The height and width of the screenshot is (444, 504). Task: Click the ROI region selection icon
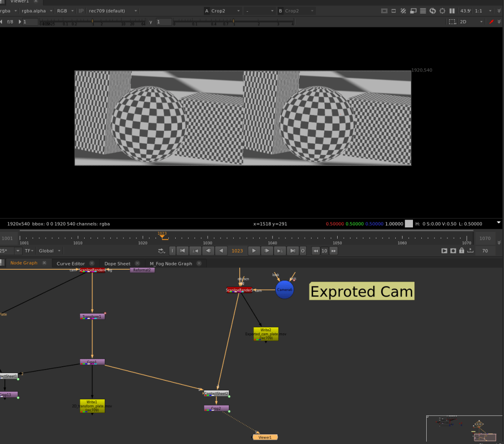(452, 22)
